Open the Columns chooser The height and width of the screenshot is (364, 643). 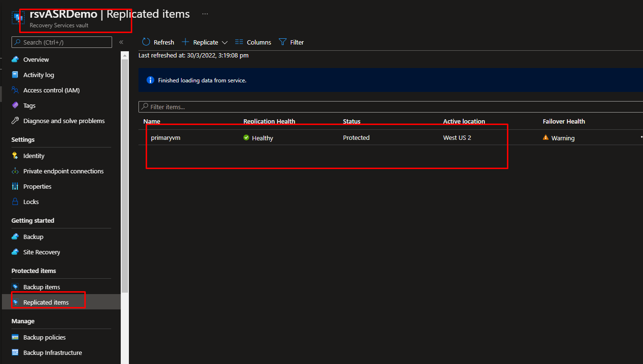point(253,42)
